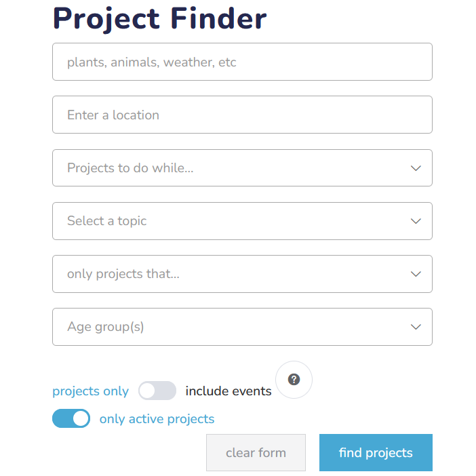Click the 'projects only' label
The image size is (476, 476).
[90, 391]
